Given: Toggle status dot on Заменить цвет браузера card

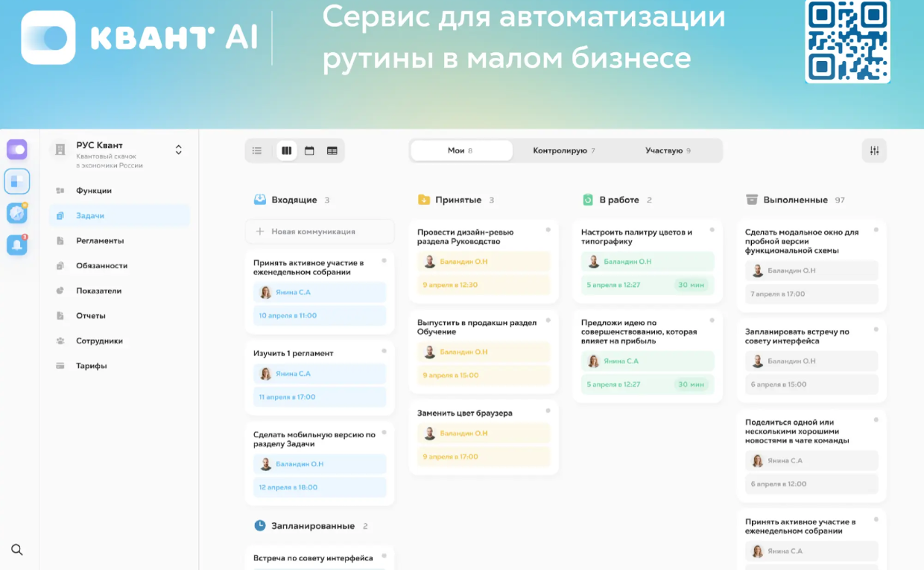Looking at the screenshot, I should (548, 410).
